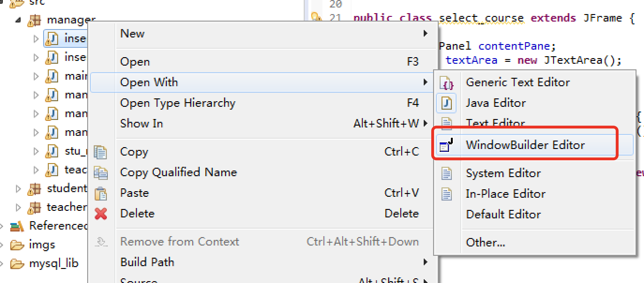Choose Java Editor option

tap(534, 103)
